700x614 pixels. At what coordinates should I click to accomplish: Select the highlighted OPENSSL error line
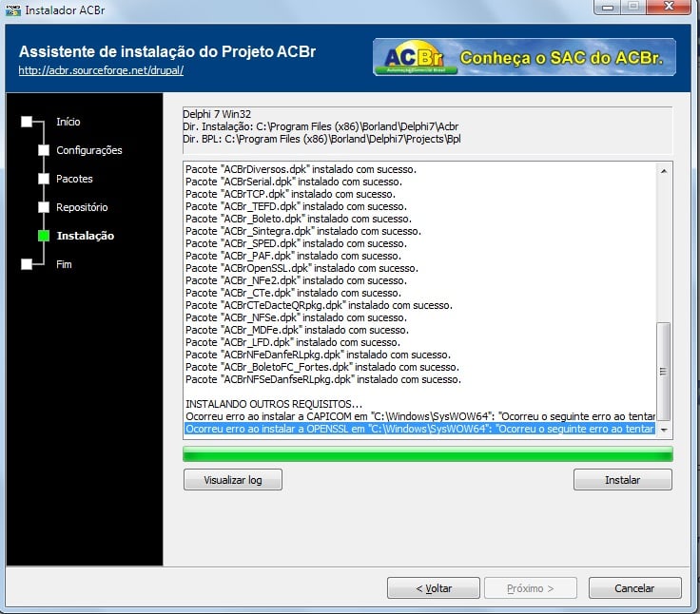click(x=419, y=429)
